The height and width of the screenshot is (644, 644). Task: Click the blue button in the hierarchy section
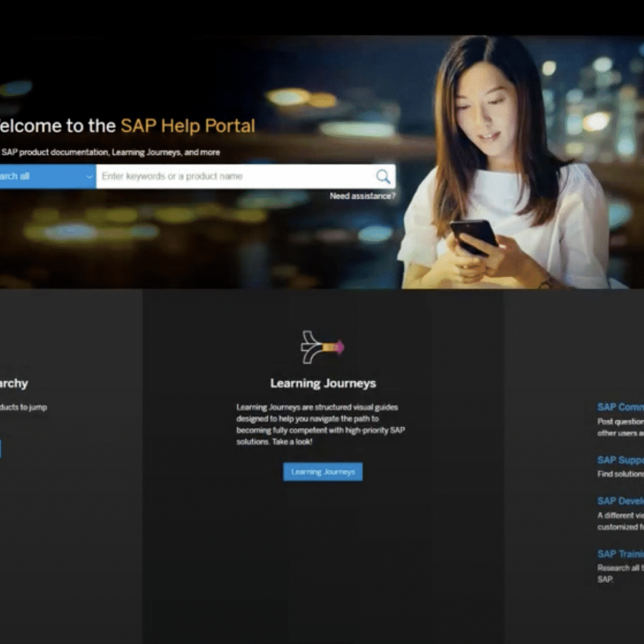[1, 449]
